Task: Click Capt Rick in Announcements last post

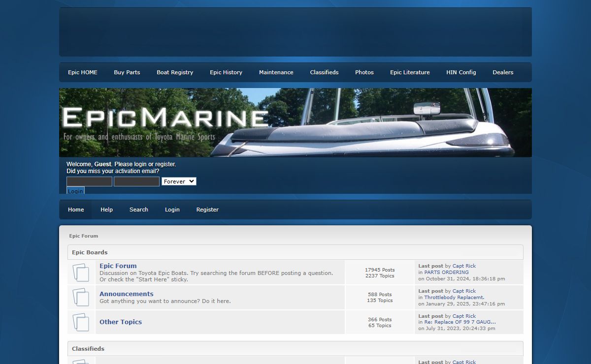Action: 464,291
